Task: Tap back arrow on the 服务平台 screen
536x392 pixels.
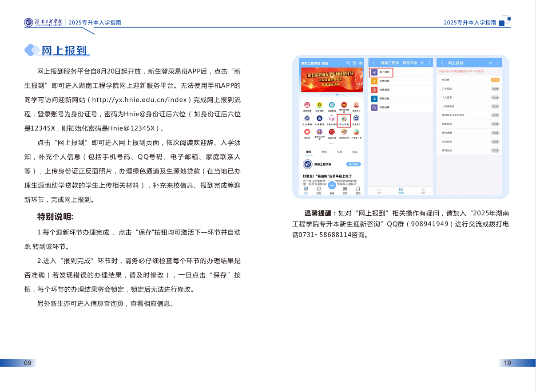Action: click(x=373, y=63)
